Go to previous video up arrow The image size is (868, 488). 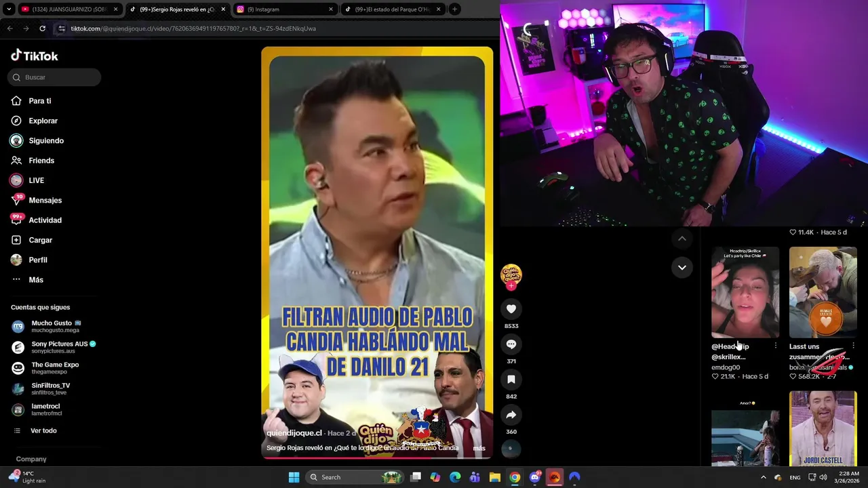682,239
